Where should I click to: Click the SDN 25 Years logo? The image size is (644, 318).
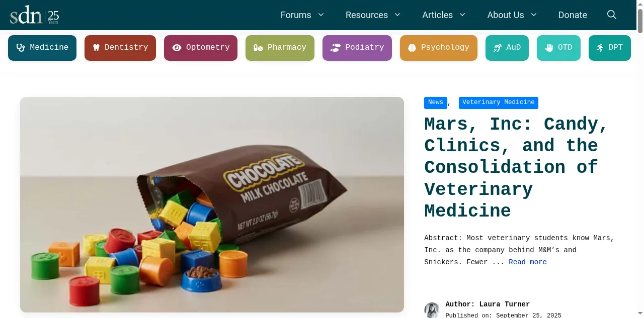(x=34, y=15)
